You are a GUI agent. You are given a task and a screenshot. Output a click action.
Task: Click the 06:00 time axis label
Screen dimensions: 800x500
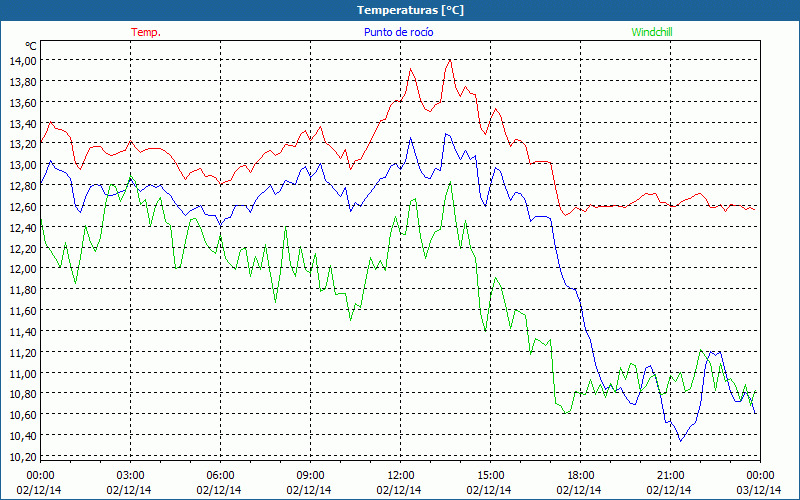(220, 476)
